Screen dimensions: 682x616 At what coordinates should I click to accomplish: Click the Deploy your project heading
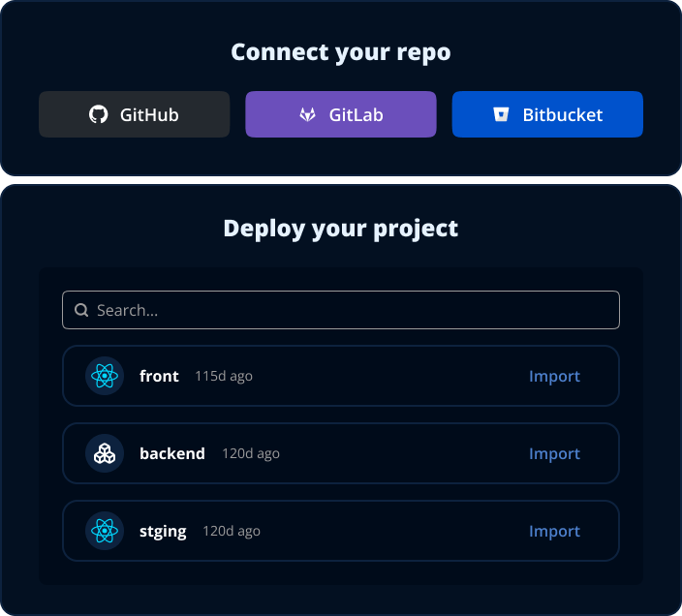(x=341, y=229)
